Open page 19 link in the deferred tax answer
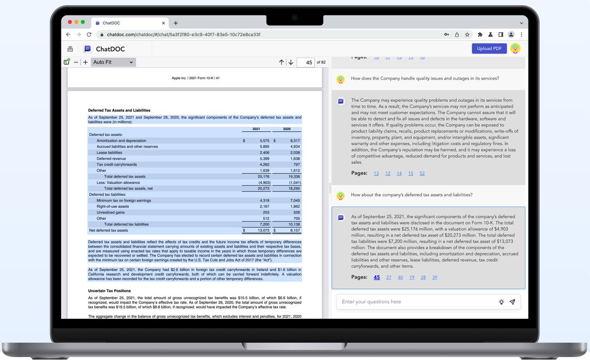This screenshot has height=364, width=590. click(x=412, y=278)
